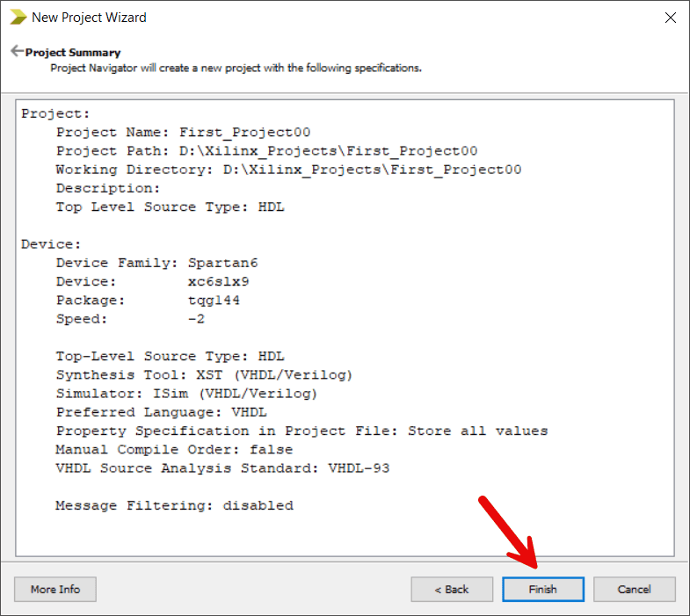Image resolution: width=690 pixels, height=616 pixels.
Task: Click the Message Filtering disabled line
Action: click(x=174, y=506)
